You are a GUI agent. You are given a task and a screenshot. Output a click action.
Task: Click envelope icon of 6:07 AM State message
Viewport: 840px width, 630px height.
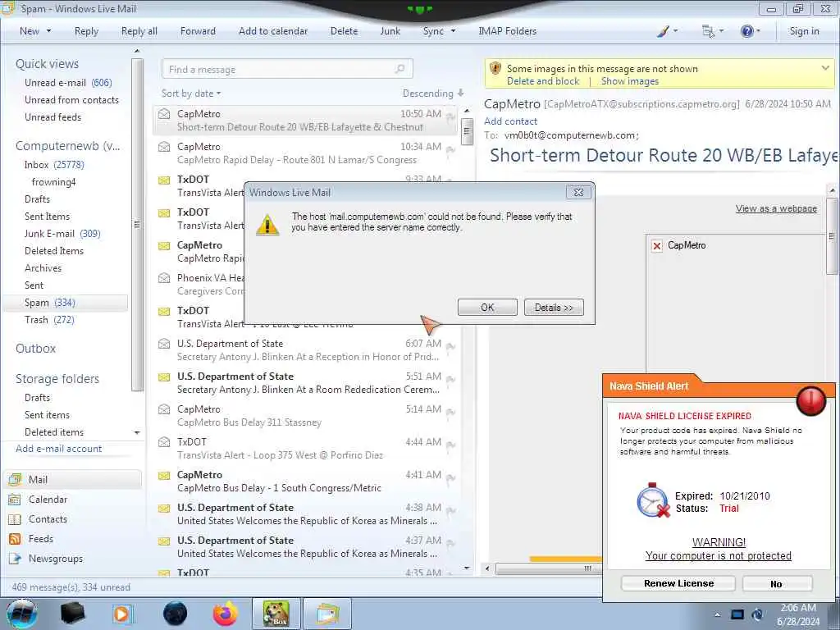(164, 344)
